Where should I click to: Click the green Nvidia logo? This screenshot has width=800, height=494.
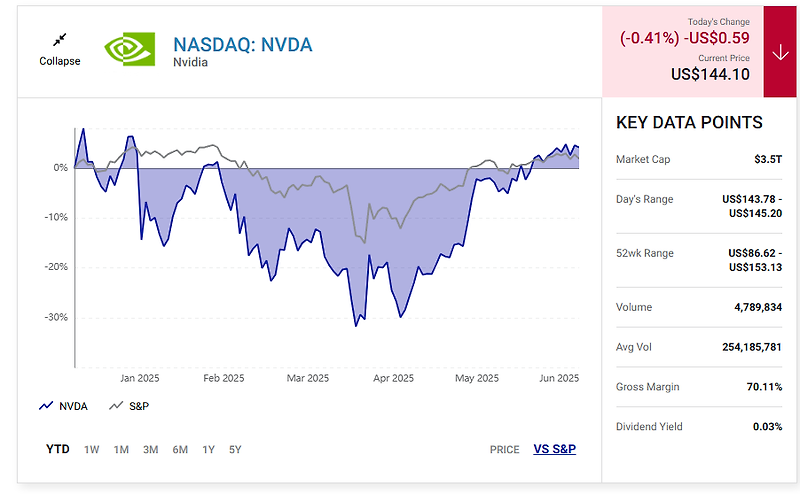[130, 49]
